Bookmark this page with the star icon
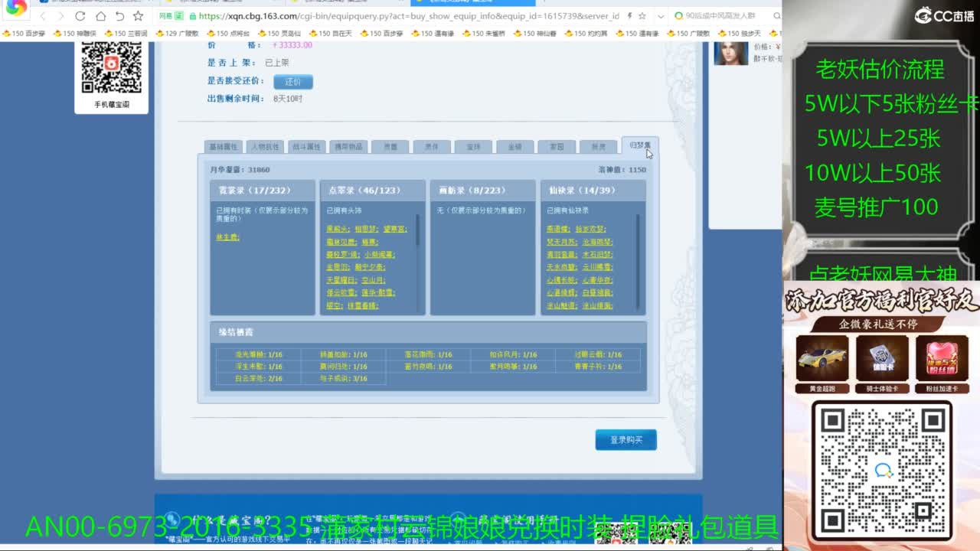This screenshot has width=980, height=551. 138,16
